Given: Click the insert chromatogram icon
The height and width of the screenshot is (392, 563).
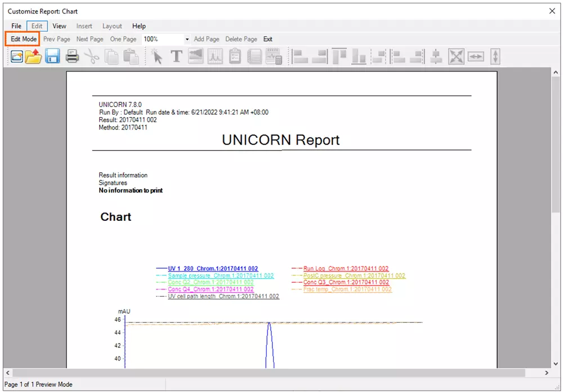Looking at the screenshot, I should [215, 56].
